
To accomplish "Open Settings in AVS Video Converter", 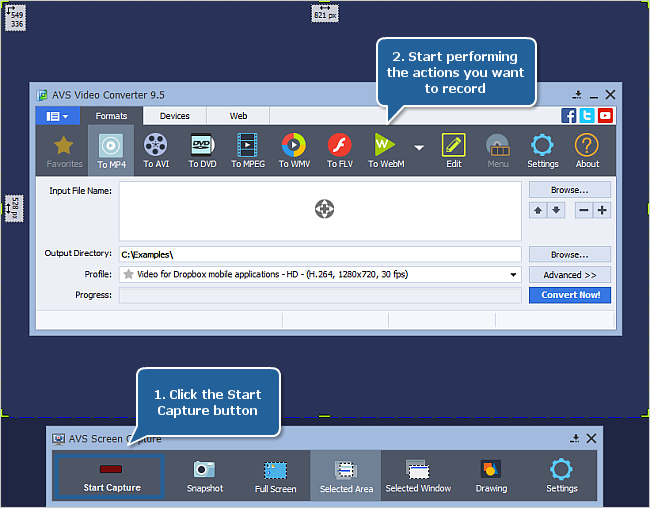I will click(x=543, y=151).
